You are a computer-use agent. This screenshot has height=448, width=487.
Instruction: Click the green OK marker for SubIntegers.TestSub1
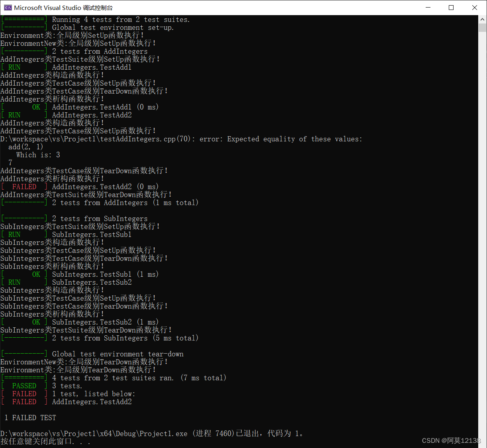click(36, 274)
